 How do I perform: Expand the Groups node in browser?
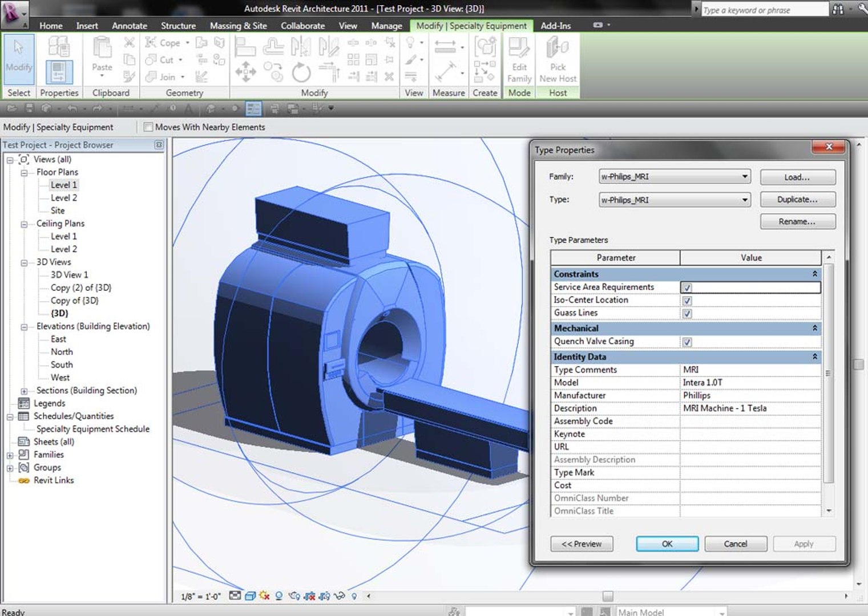(x=10, y=468)
